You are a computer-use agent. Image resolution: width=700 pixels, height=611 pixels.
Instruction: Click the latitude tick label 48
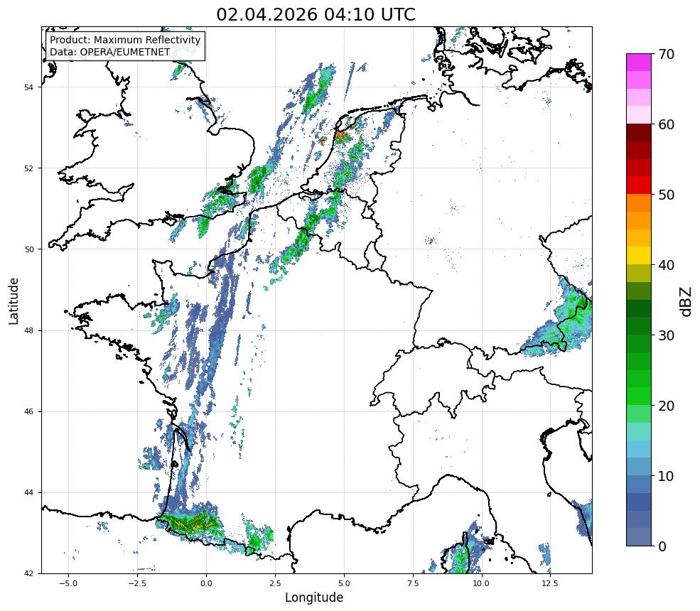[x=28, y=330]
